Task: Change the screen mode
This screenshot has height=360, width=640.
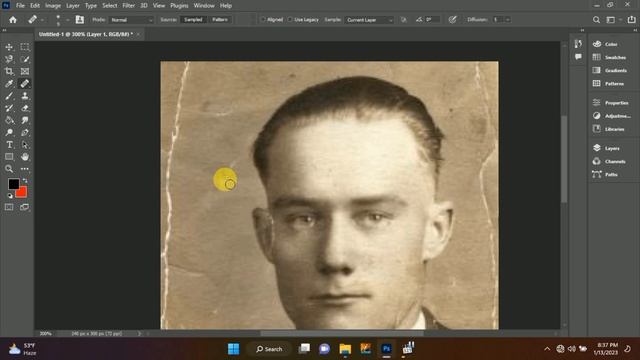Action: 25,207
